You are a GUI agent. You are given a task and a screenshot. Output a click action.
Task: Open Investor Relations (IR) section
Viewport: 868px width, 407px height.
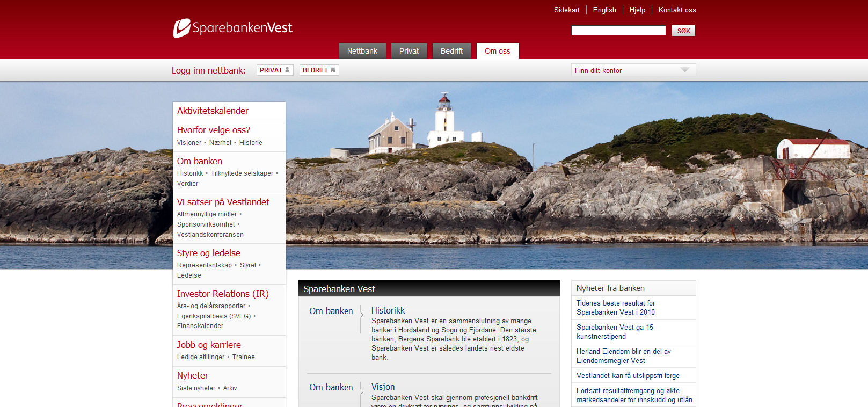(223, 294)
